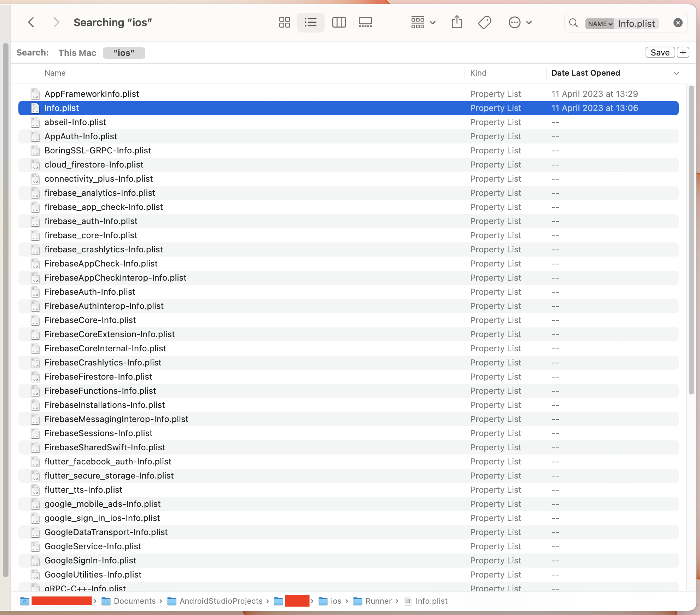Image resolution: width=700 pixels, height=615 pixels.
Task: Switch to column view
Action: pos(339,23)
